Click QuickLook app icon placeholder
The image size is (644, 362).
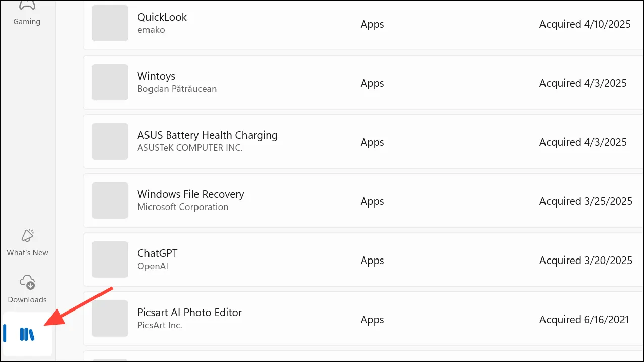coord(110,23)
